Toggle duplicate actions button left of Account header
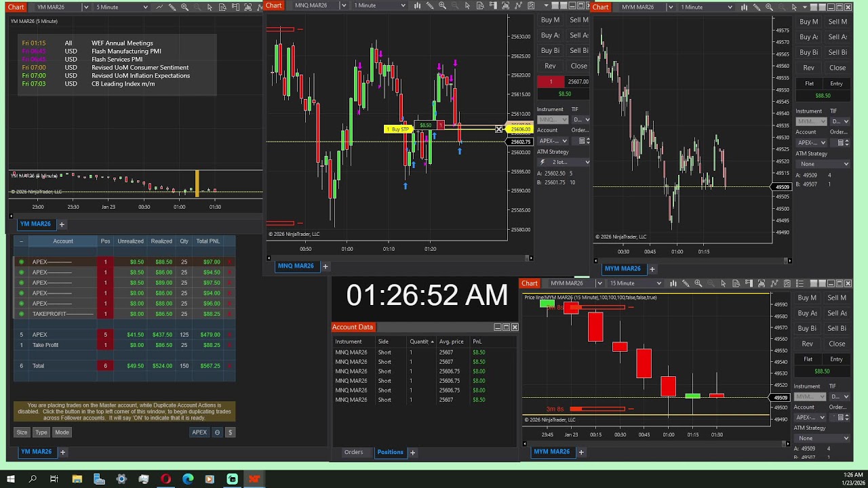 (21, 241)
